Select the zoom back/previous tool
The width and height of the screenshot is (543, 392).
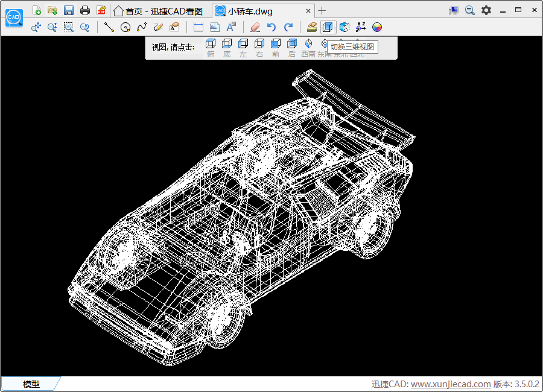(x=85, y=27)
